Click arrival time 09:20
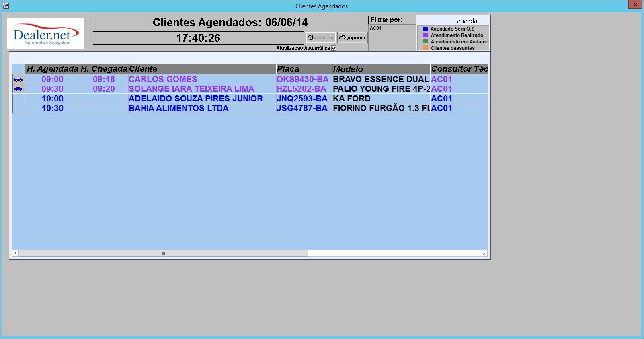Viewport: 644px width, 339px height. [x=104, y=89]
